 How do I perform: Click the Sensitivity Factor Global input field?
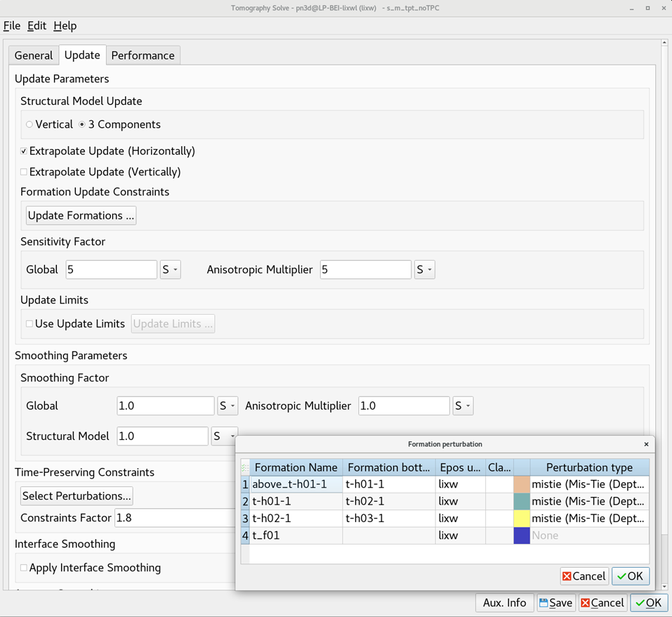(x=112, y=270)
